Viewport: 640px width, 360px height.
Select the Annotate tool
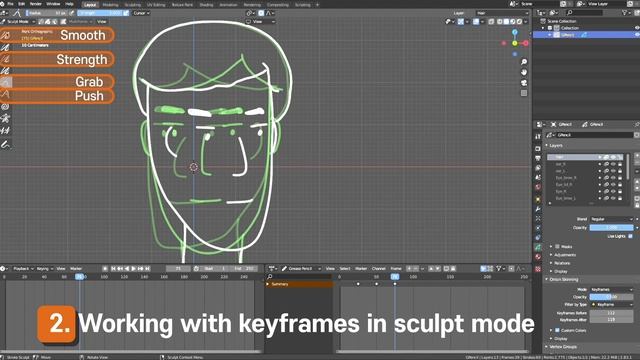(5, 144)
